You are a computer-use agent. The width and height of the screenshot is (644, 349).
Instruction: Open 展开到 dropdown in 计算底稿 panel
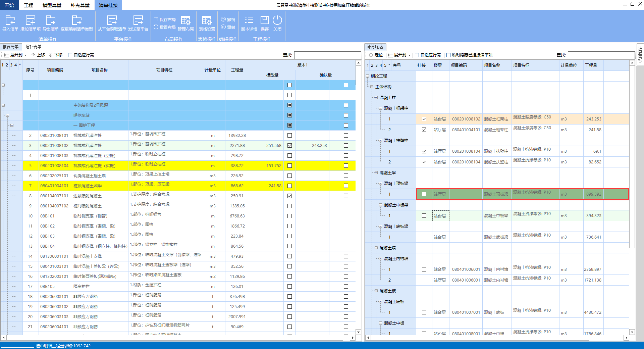pyautogui.click(x=409, y=55)
